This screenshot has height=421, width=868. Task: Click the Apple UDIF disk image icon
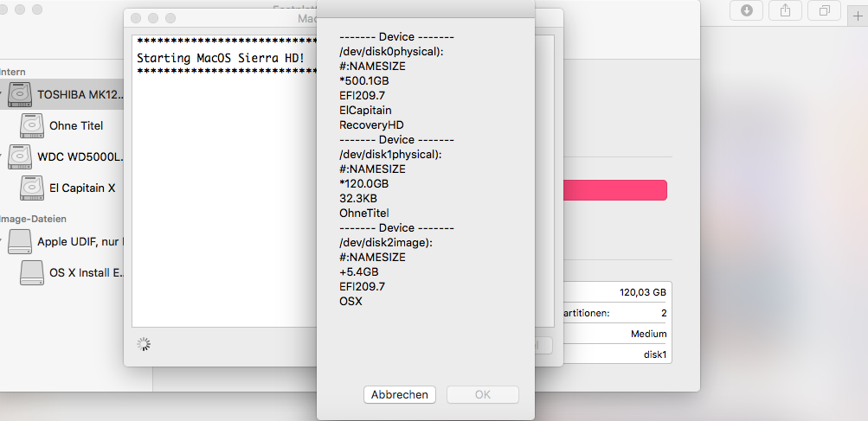(20, 242)
